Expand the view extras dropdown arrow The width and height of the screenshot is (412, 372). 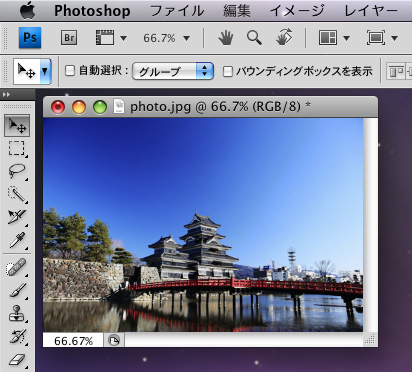click(x=123, y=38)
